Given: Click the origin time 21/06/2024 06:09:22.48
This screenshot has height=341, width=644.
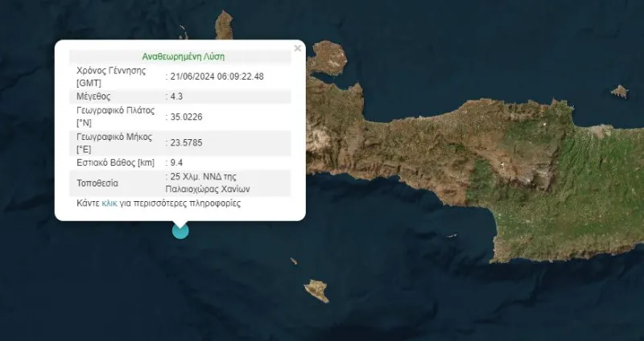Looking at the screenshot, I should (x=217, y=76).
